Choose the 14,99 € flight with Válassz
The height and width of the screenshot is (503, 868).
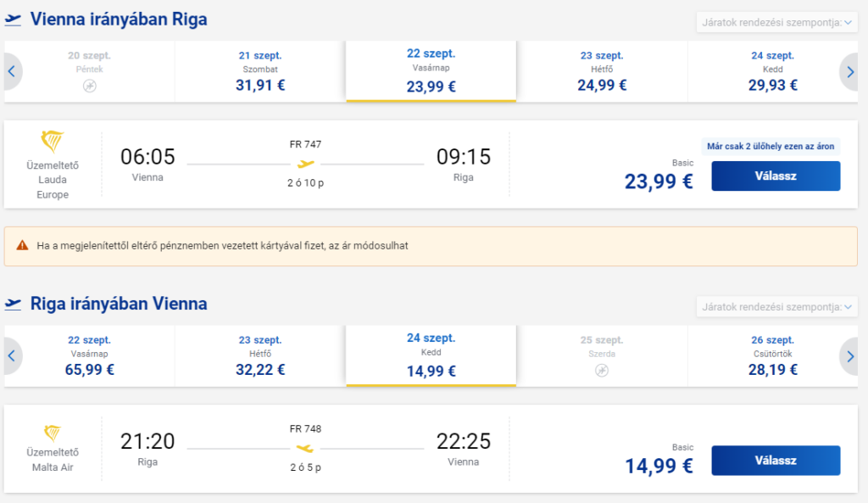(x=776, y=461)
